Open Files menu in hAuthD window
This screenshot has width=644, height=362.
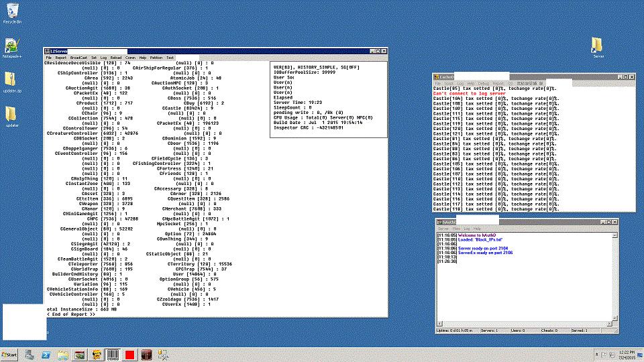pos(456,229)
